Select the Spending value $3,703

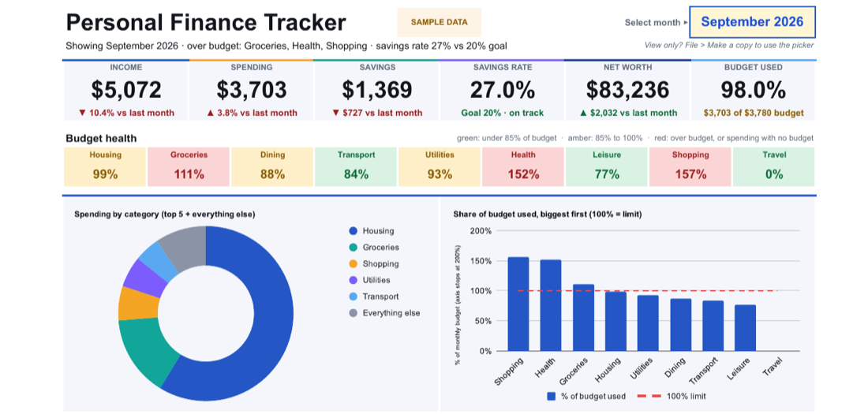(252, 90)
